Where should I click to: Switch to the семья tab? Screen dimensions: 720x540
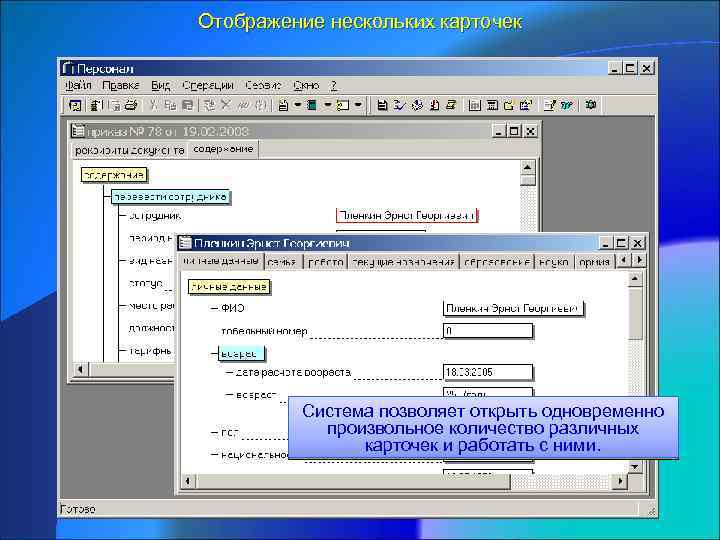282,262
